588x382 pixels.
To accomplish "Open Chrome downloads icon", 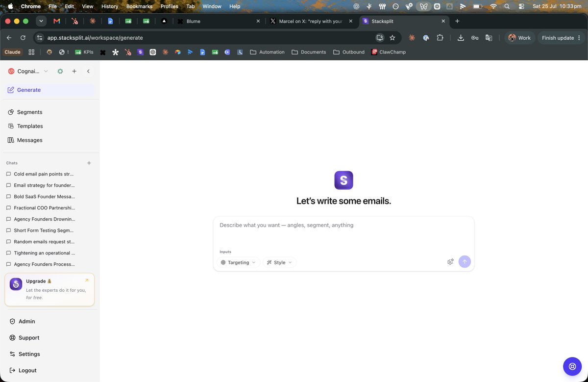I will (x=461, y=38).
